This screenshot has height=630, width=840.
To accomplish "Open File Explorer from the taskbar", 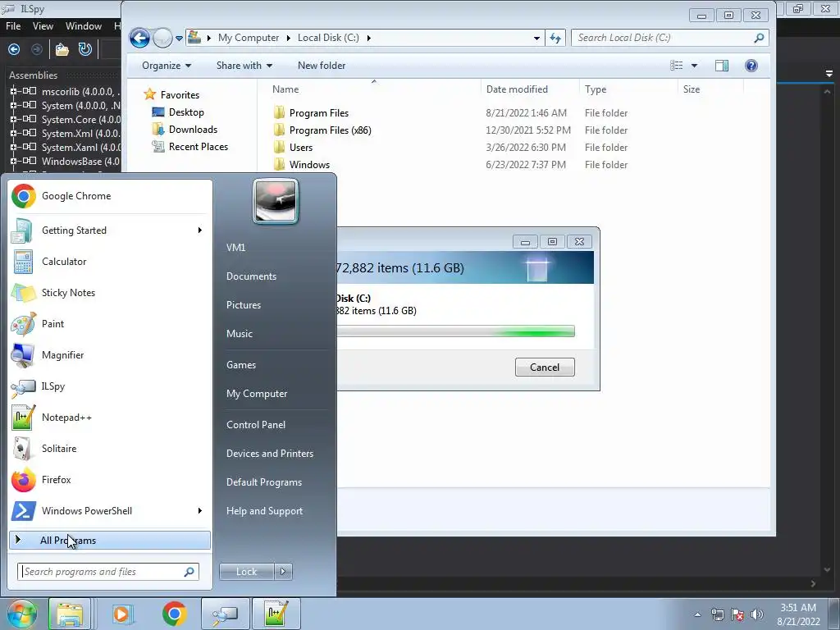I will point(70,614).
